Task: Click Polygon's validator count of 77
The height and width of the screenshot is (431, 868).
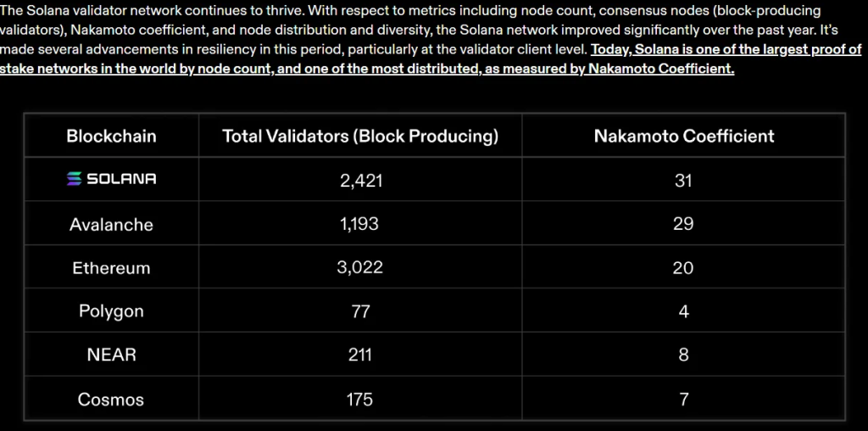Action: [x=360, y=311]
